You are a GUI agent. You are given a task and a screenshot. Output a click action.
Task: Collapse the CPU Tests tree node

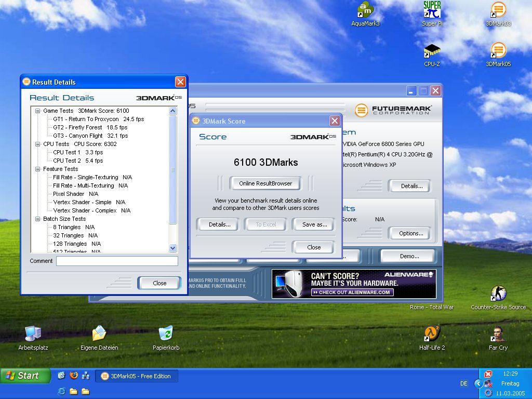coord(37,144)
